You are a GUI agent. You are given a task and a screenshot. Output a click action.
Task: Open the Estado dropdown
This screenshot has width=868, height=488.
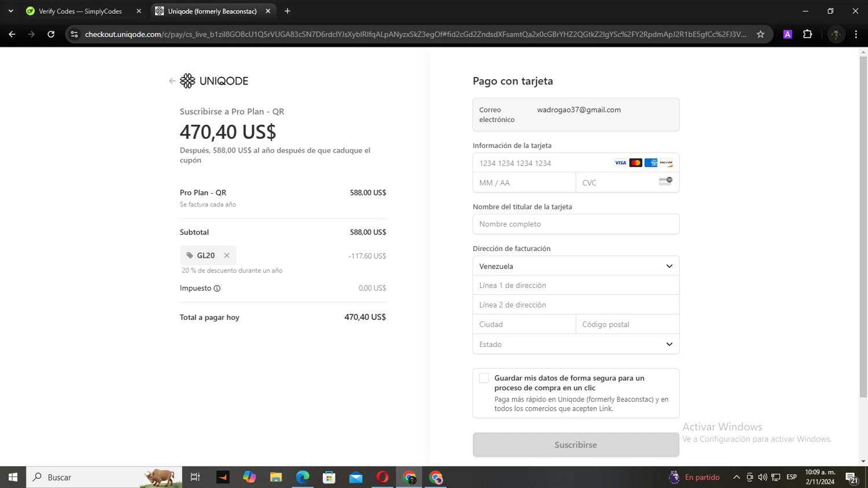[x=576, y=345]
